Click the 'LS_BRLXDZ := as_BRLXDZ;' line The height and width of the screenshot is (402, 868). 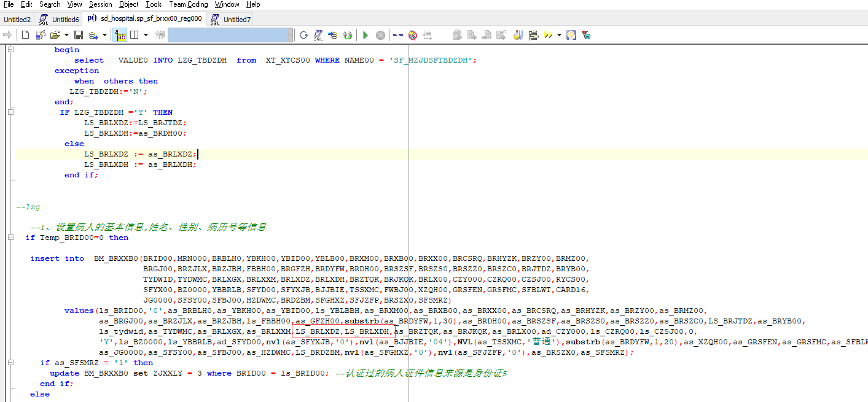tap(141, 154)
